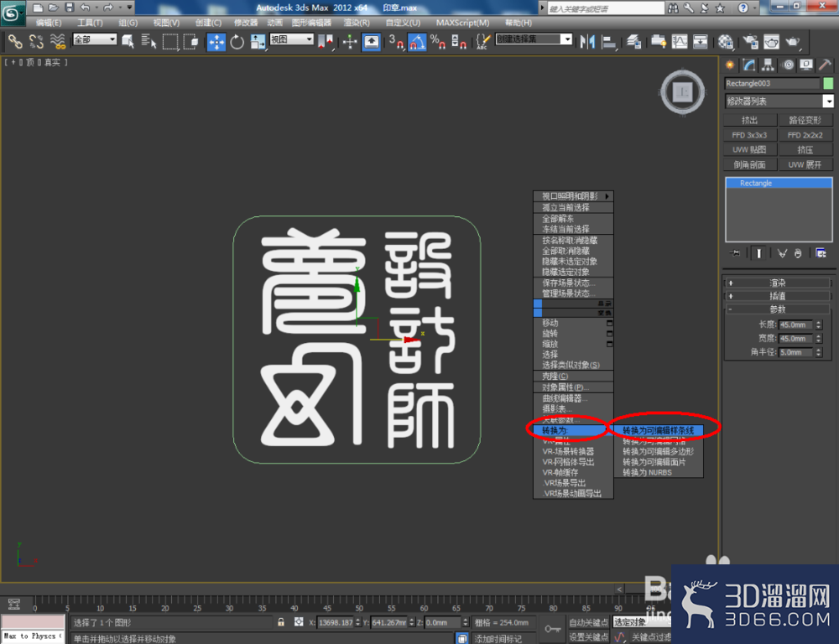The width and height of the screenshot is (839, 644).
Task: Click Pin Stack icon under modifier stack
Action: click(x=735, y=253)
